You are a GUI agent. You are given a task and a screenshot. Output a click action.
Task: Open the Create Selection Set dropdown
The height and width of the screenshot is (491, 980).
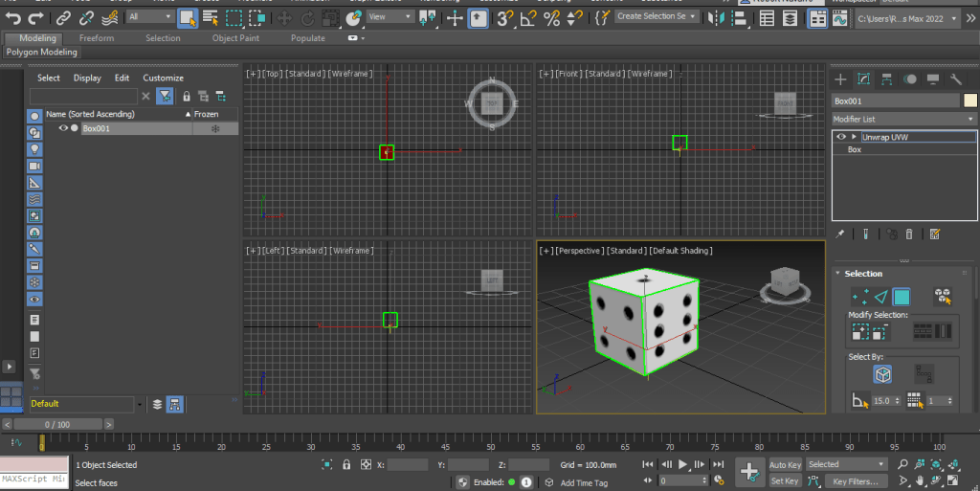pyautogui.click(x=656, y=17)
